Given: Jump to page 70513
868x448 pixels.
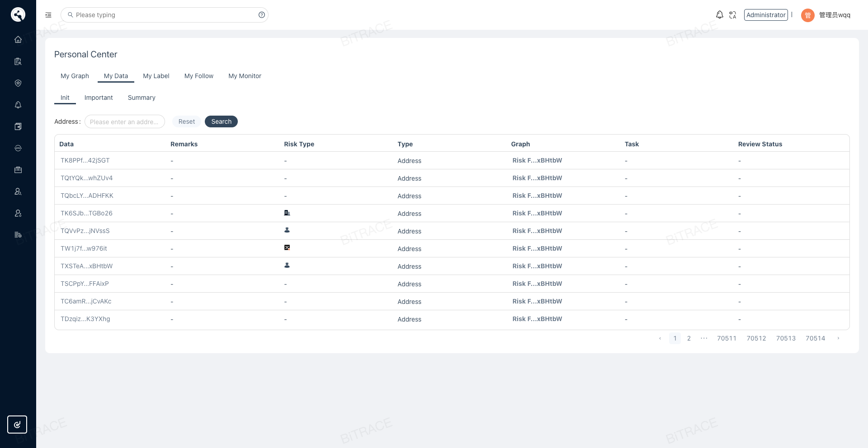Looking at the screenshot, I should point(786,338).
